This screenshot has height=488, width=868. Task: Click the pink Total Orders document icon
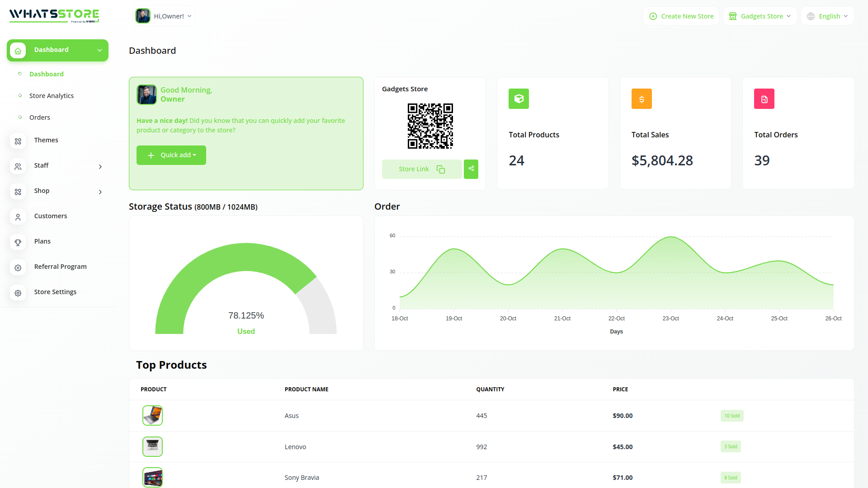tap(764, 99)
